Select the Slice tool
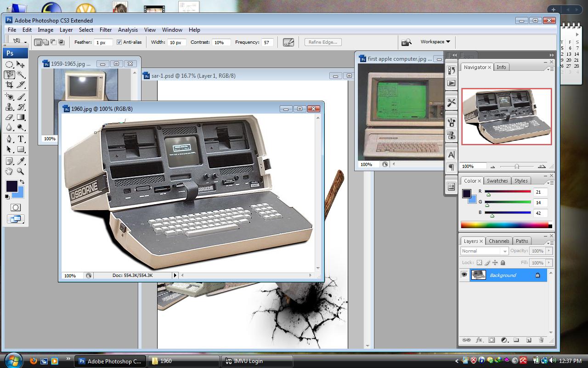Screen dimensions: 588x368 point(21,85)
